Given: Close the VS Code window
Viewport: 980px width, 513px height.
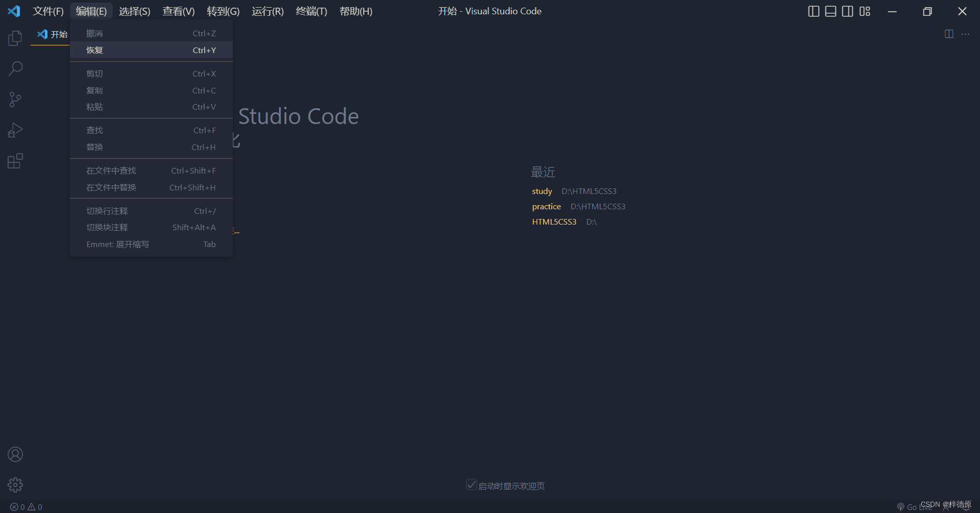Looking at the screenshot, I should coord(962,11).
